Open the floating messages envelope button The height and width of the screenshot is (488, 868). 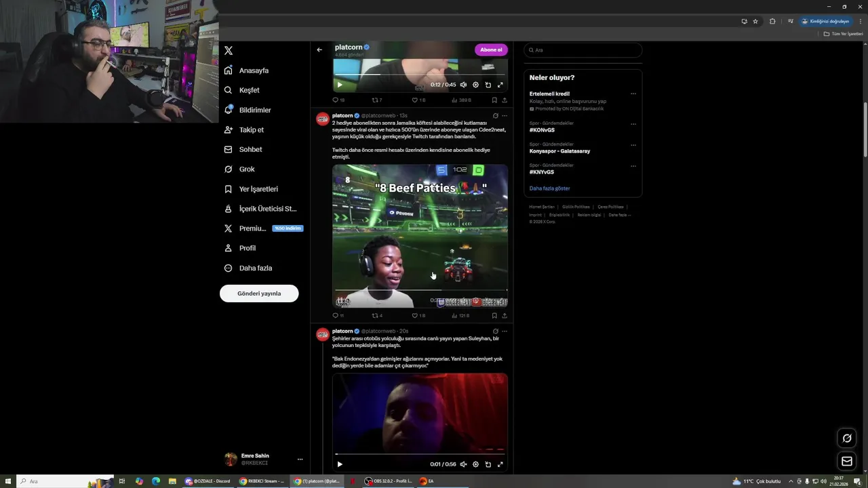(847, 462)
